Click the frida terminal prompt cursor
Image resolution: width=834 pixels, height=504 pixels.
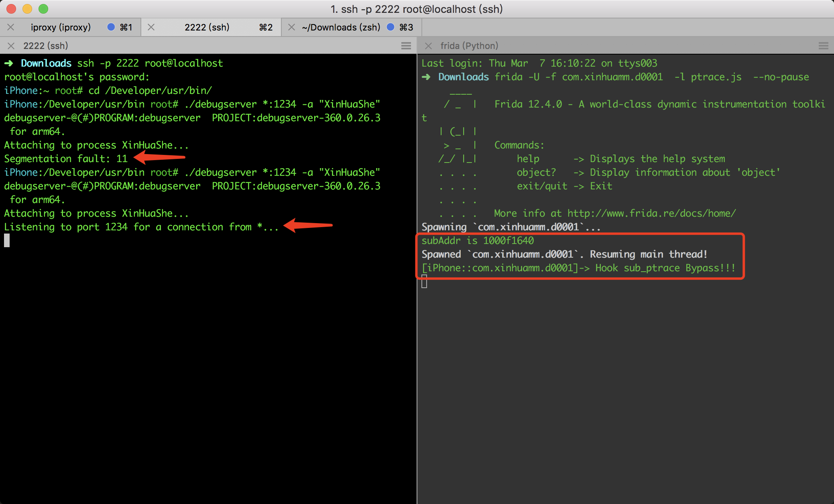coord(424,282)
